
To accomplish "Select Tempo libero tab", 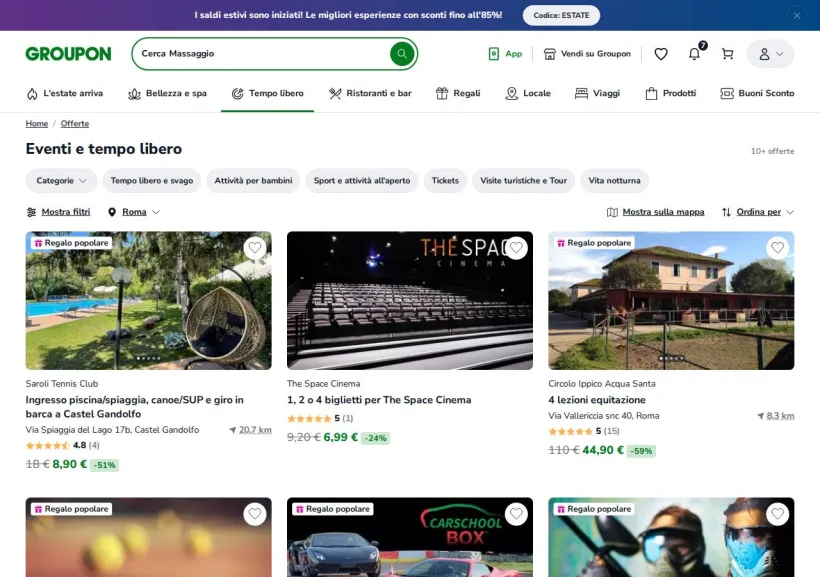I will [267, 93].
